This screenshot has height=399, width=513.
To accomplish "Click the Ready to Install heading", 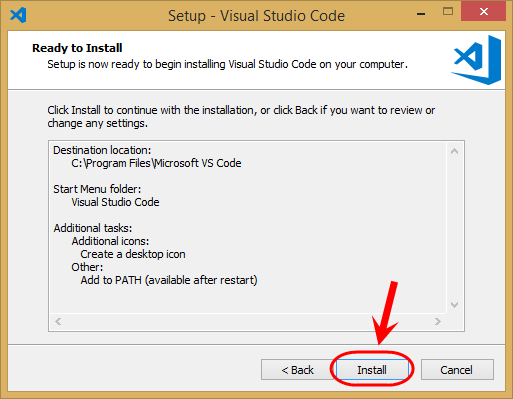I will pyautogui.click(x=77, y=48).
